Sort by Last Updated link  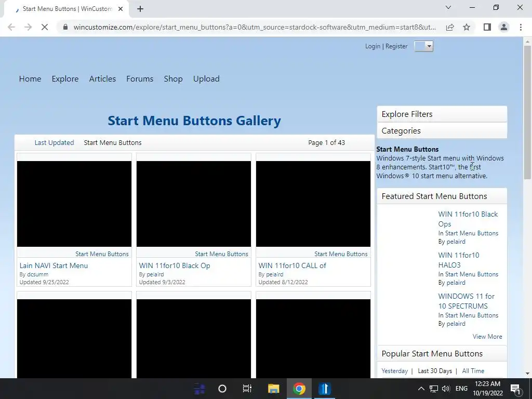54,142
